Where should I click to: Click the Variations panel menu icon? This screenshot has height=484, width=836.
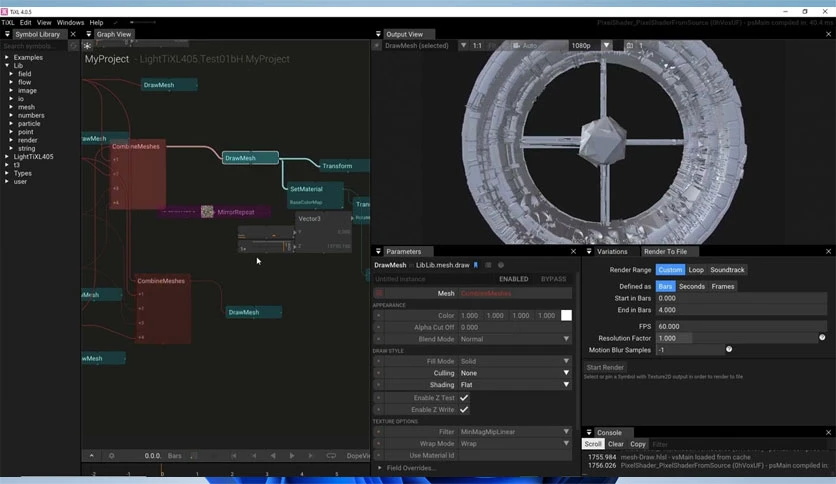[589, 252]
